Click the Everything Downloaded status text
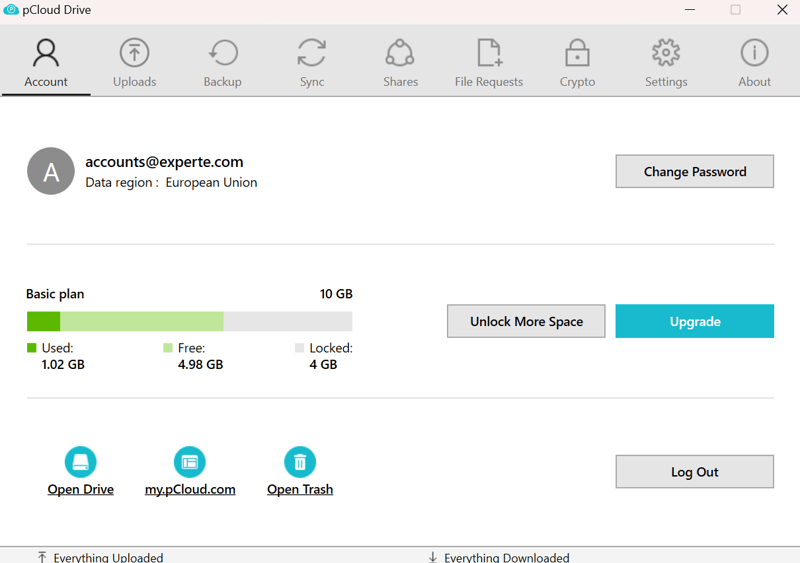This screenshot has height=563, width=800. [x=507, y=557]
